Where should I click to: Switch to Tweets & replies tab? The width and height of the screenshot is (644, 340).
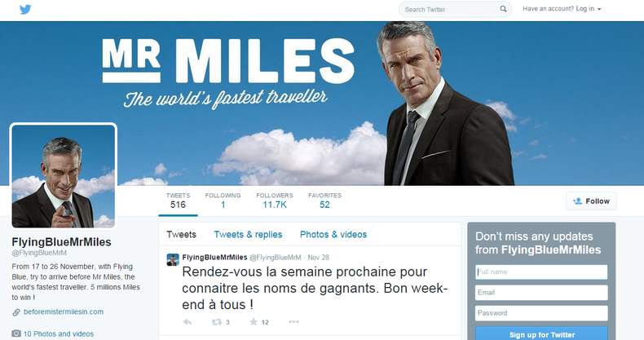pos(248,235)
